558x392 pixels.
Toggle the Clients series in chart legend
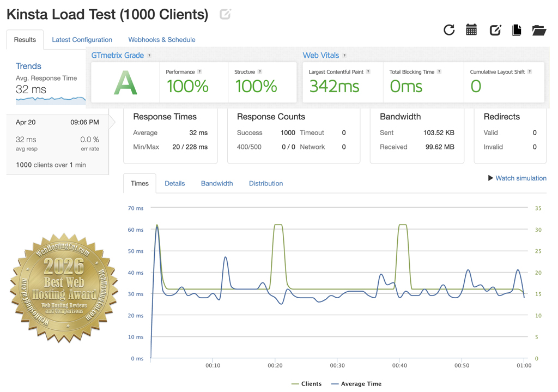tap(306, 383)
